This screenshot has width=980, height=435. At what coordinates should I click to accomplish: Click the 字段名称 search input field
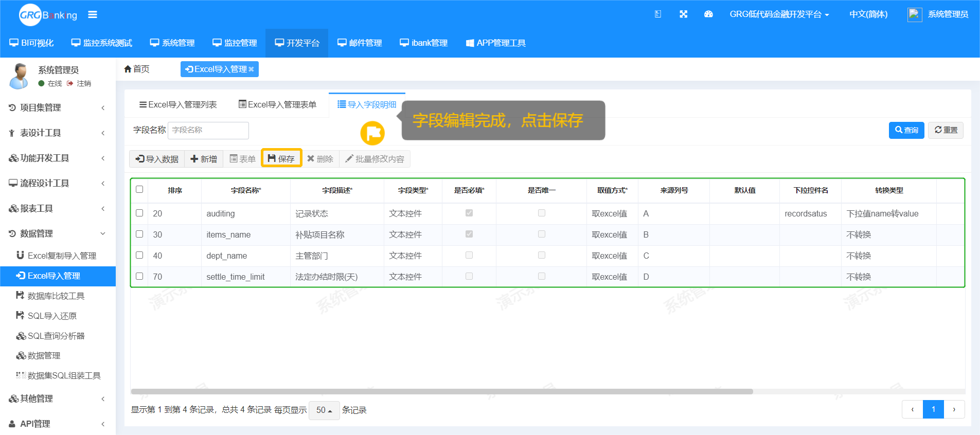208,130
